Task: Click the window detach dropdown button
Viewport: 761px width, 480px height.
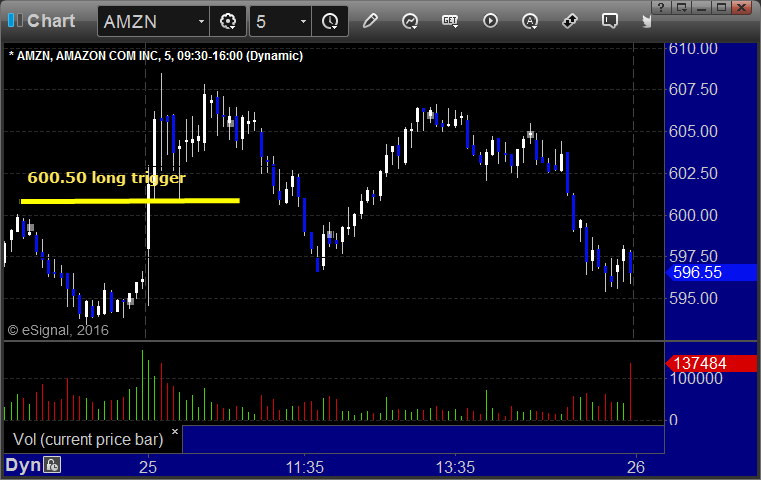Action: [682, 7]
